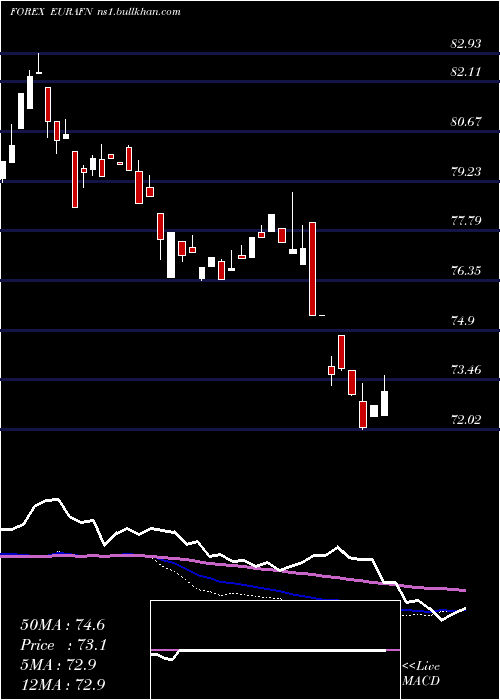Click the <<Live MACD label
Screen dimensions: 500x700
click(x=421, y=674)
